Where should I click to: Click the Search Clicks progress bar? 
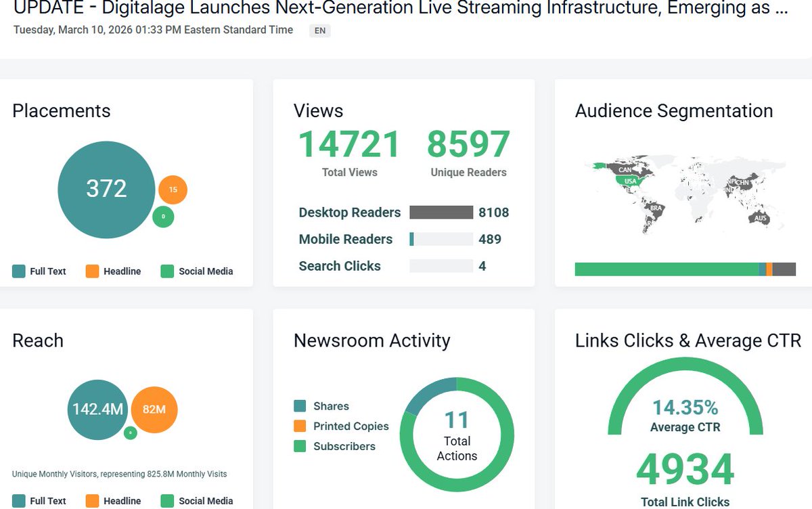click(x=441, y=266)
